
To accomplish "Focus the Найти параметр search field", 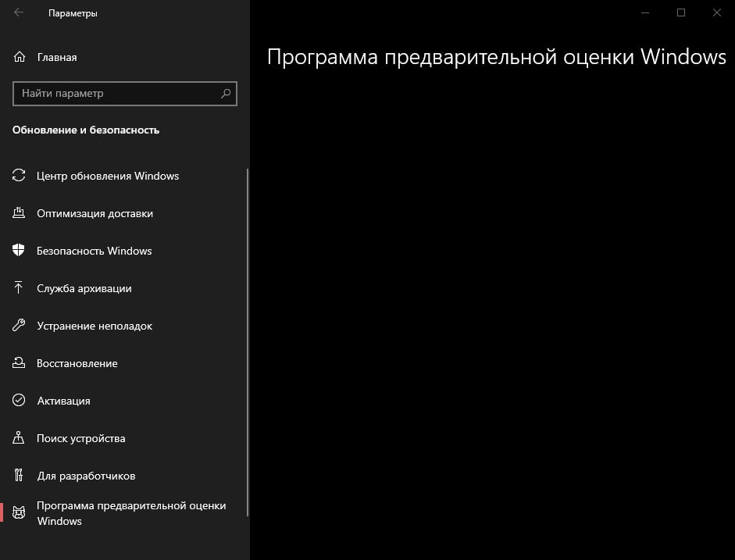I will coord(125,93).
